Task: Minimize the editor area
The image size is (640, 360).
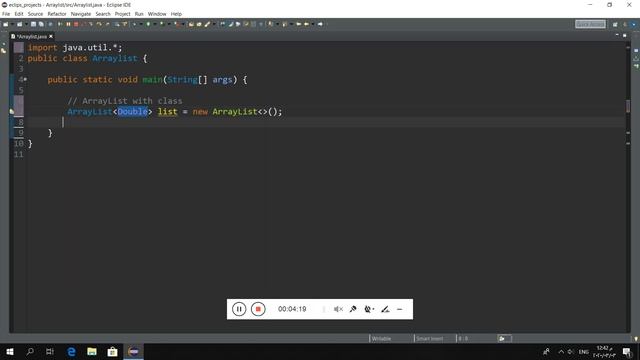Action: click(617, 36)
